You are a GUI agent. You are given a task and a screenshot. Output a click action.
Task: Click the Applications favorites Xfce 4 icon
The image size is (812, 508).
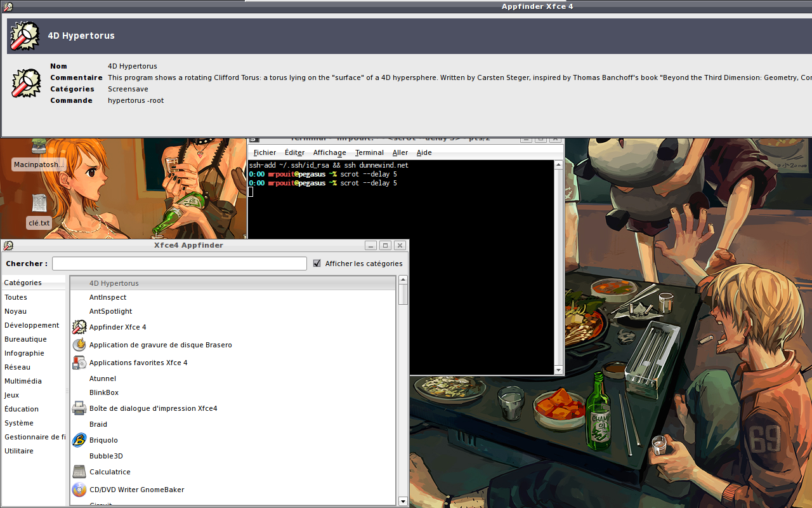[79, 363]
